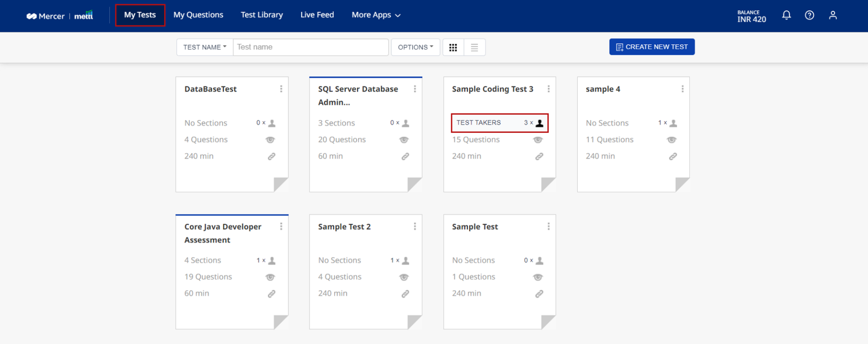Open three-dot menu on DataBaseTest card
The height and width of the screenshot is (344, 868).
[281, 89]
